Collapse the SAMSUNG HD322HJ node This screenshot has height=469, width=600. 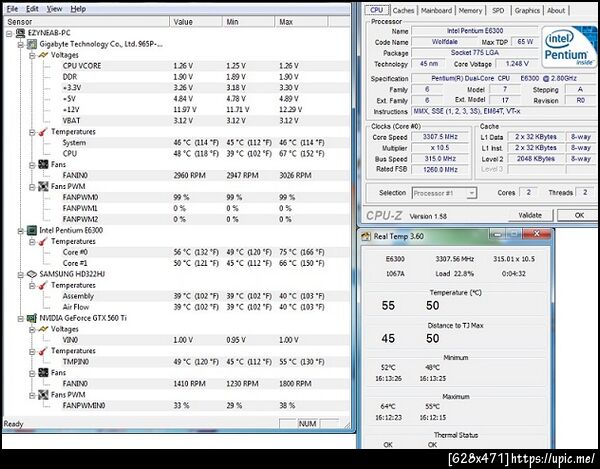pyautogui.click(x=21, y=275)
